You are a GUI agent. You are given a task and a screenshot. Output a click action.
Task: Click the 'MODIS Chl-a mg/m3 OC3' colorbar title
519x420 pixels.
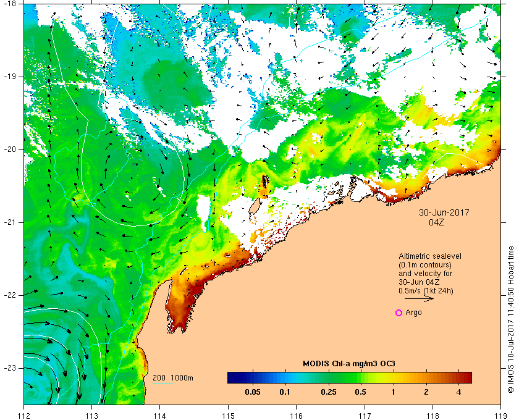[349, 364]
